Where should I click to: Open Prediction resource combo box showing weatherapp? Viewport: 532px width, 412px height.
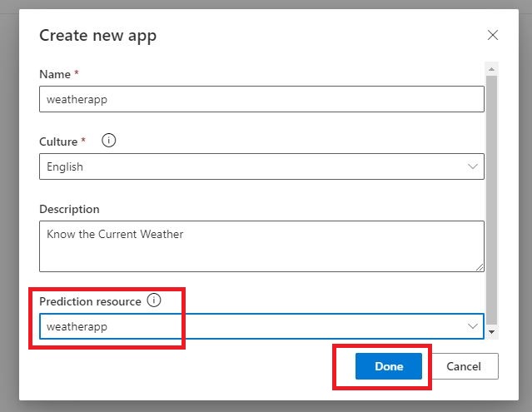coord(250,326)
